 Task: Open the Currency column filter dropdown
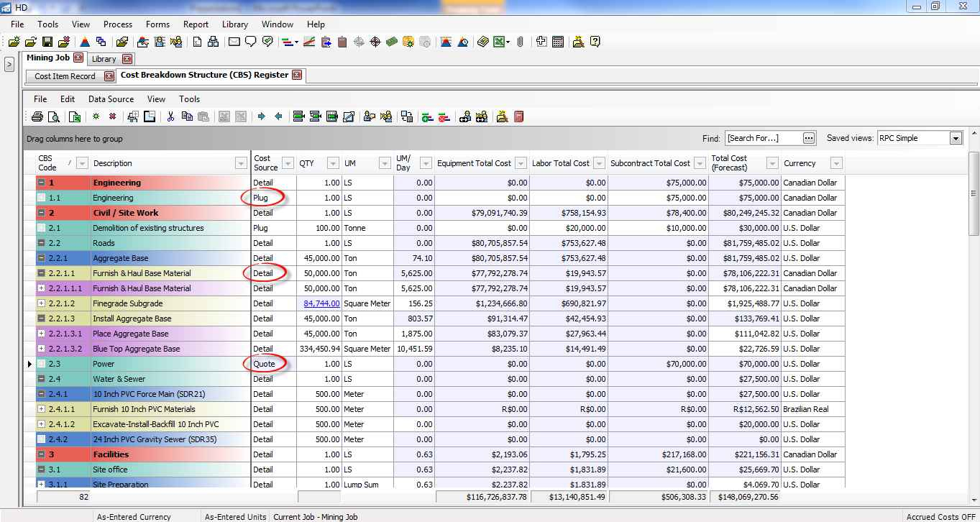tap(835, 163)
